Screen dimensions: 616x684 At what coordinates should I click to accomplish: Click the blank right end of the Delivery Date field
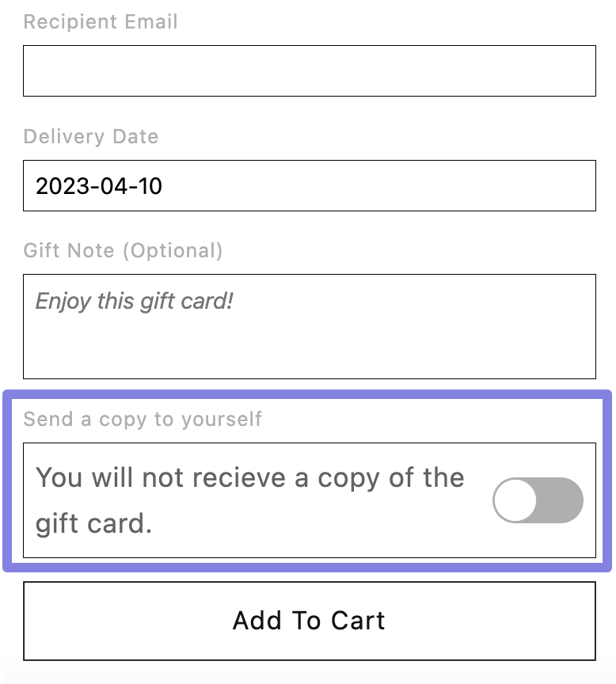(x=515, y=186)
